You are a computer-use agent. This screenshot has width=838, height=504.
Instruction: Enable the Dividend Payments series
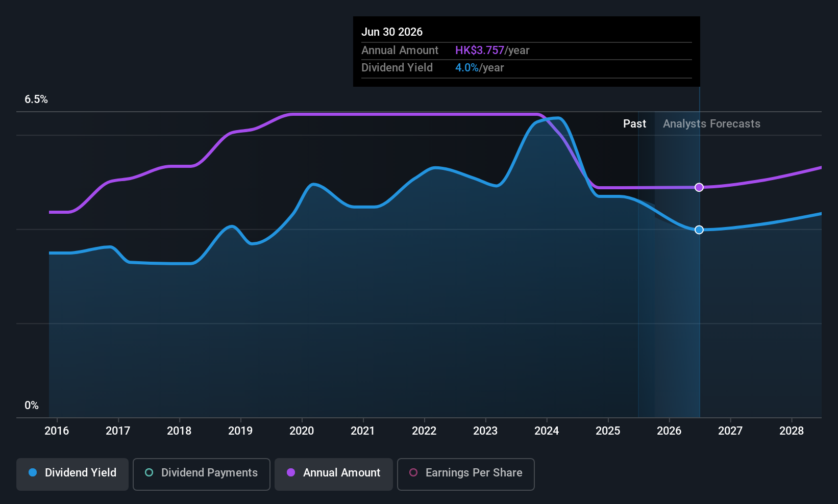[202, 474]
